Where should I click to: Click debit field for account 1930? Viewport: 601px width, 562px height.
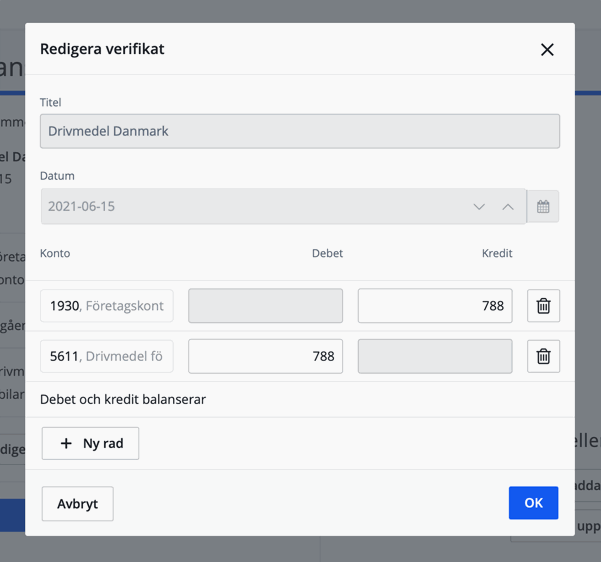tap(265, 306)
